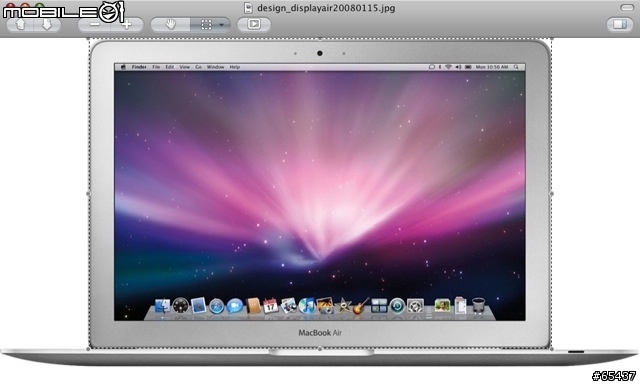Grab the bottom-left selection handle
This screenshot has height=384, width=640.
pos(89,348)
